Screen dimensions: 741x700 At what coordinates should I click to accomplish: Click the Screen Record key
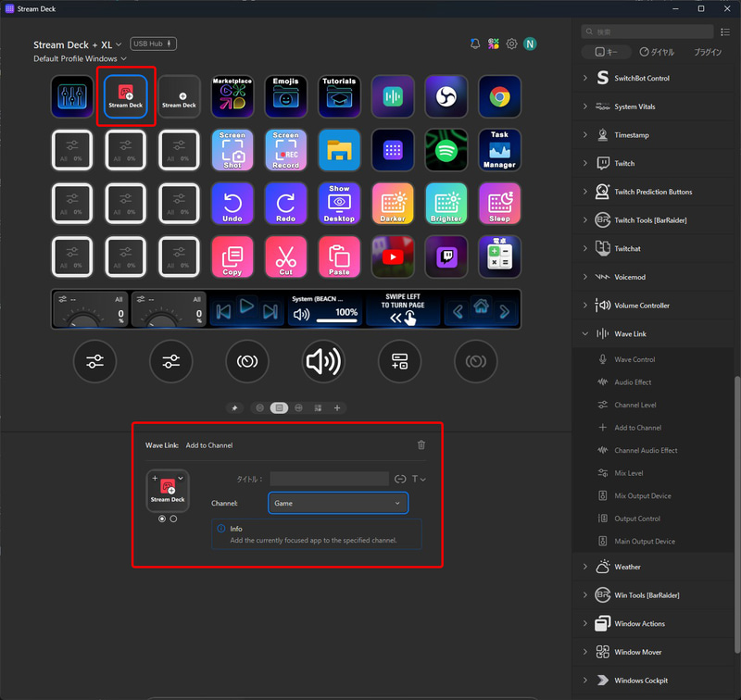click(x=285, y=149)
